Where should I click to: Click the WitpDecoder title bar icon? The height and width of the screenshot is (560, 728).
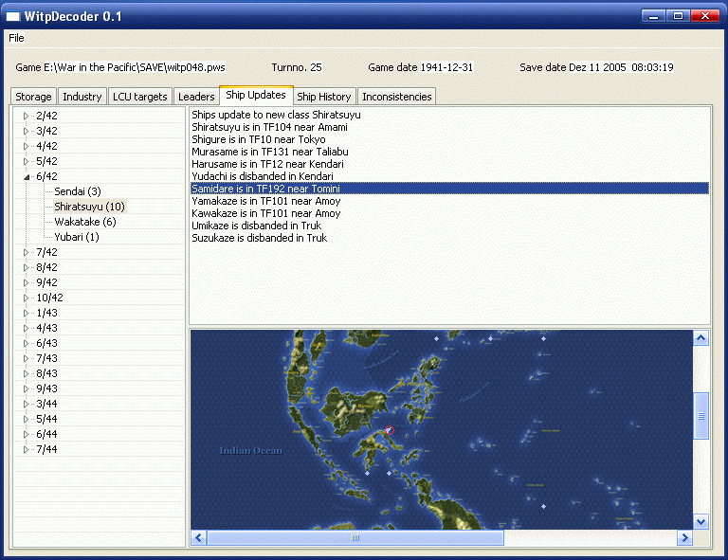tap(13, 17)
